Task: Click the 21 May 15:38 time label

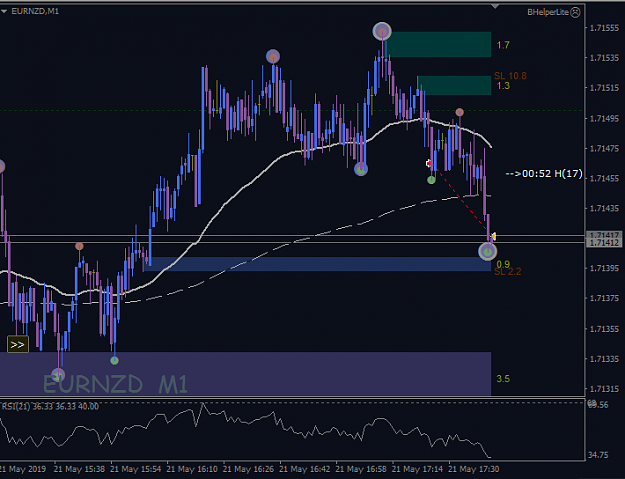Action: point(79,469)
